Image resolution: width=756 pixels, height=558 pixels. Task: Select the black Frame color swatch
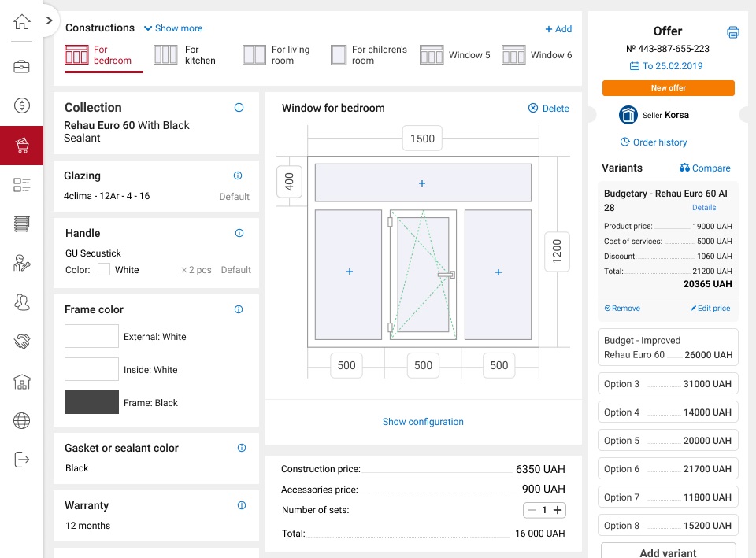tap(91, 402)
